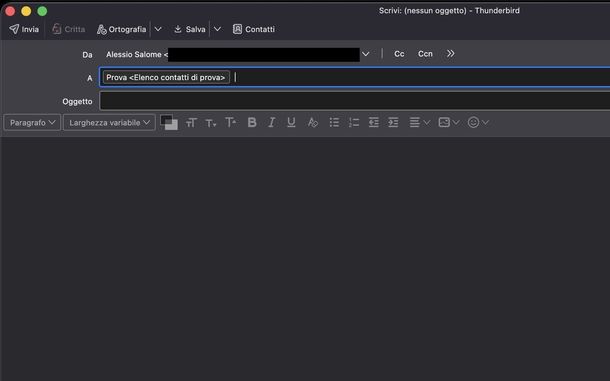The image size is (610, 381).
Task: Open the Contatti sidebar
Action: click(254, 29)
